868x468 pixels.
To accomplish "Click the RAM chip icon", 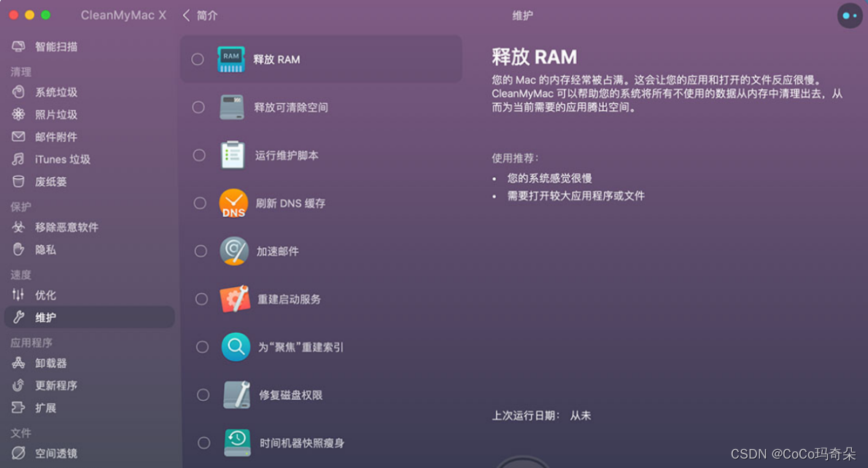I will coord(230,59).
